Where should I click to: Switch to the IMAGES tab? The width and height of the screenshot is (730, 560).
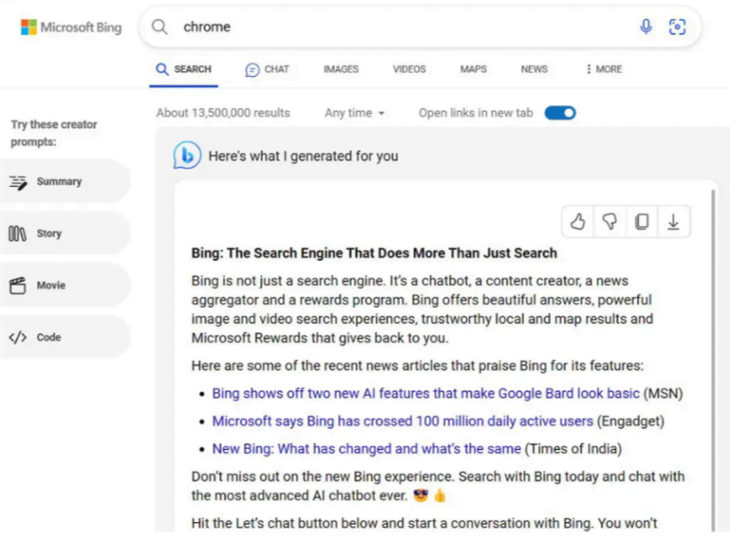(x=340, y=69)
